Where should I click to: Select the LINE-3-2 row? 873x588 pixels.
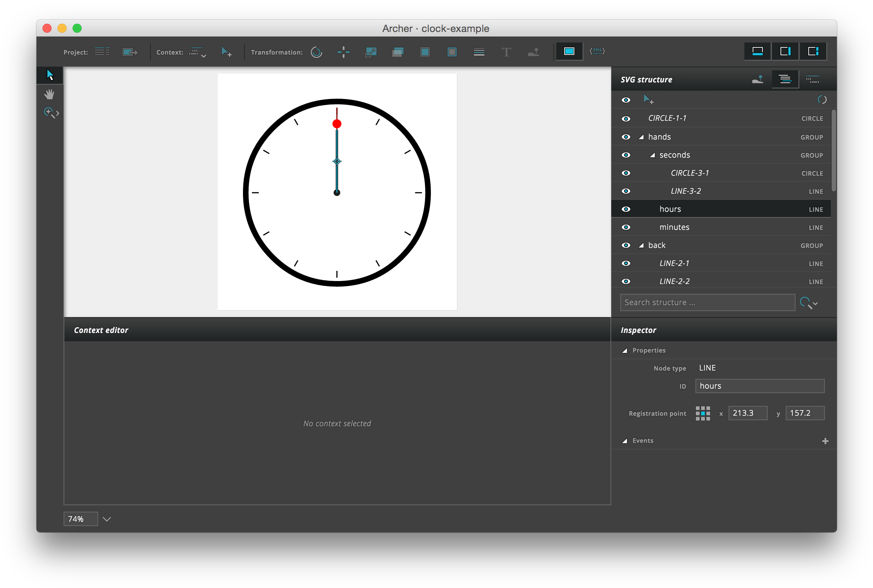pyautogui.click(x=721, y=191)
